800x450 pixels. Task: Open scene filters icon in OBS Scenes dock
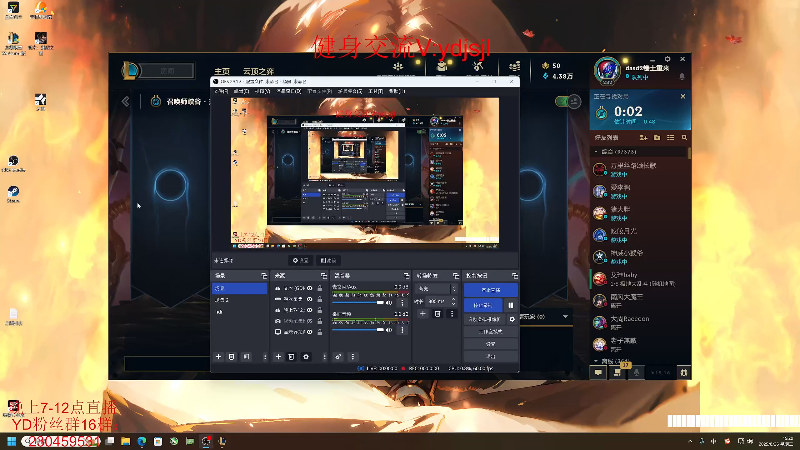(x=246, y=357)
